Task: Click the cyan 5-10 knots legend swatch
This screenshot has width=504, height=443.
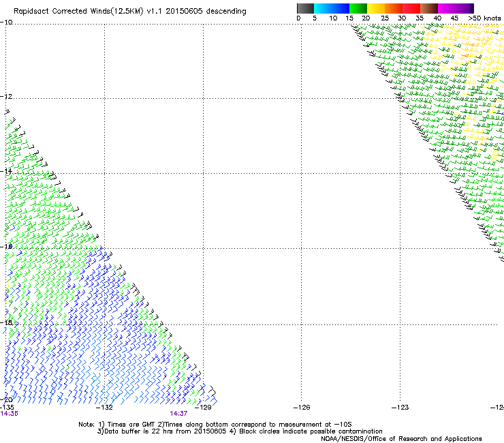Action: 323,8
